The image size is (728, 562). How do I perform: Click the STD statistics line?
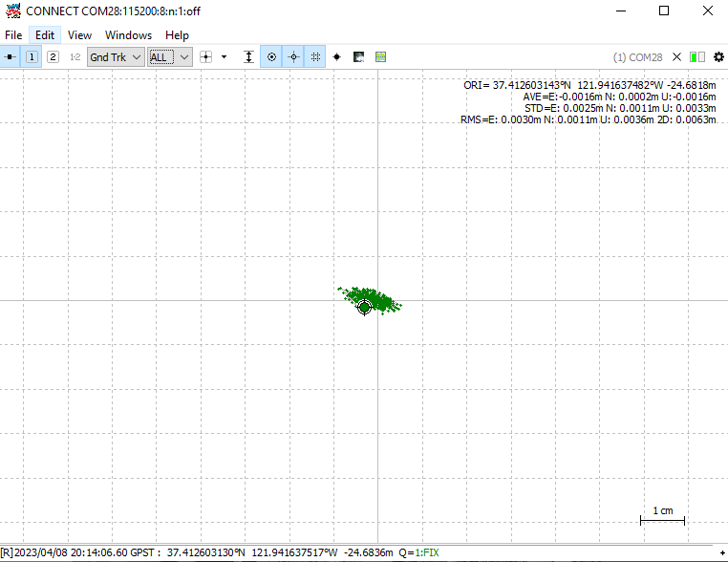coord(620,108)
